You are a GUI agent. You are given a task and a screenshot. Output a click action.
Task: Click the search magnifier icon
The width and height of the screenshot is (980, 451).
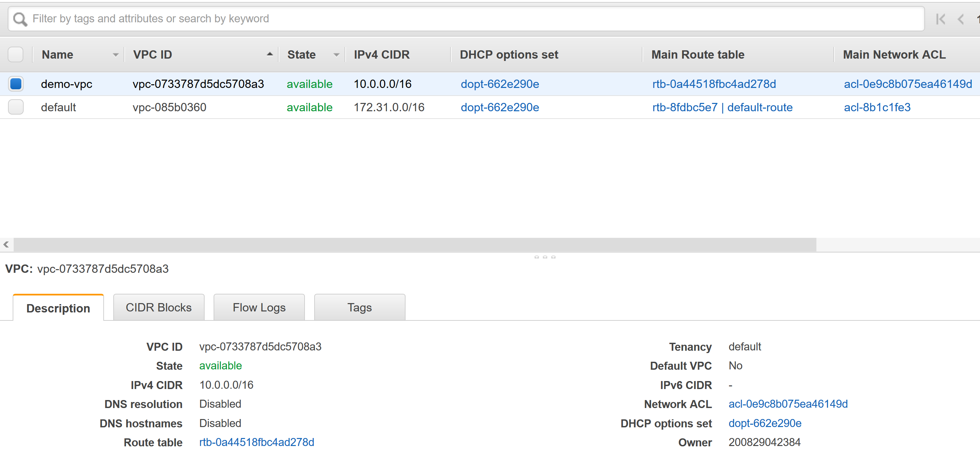click(20, 19)
